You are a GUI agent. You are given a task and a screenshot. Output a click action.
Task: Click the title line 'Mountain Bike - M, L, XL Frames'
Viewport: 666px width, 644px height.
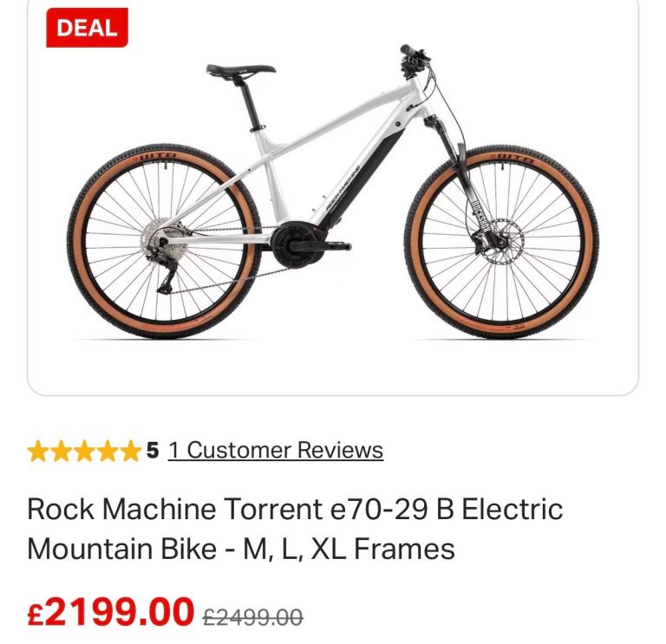[x=241, y=549]
